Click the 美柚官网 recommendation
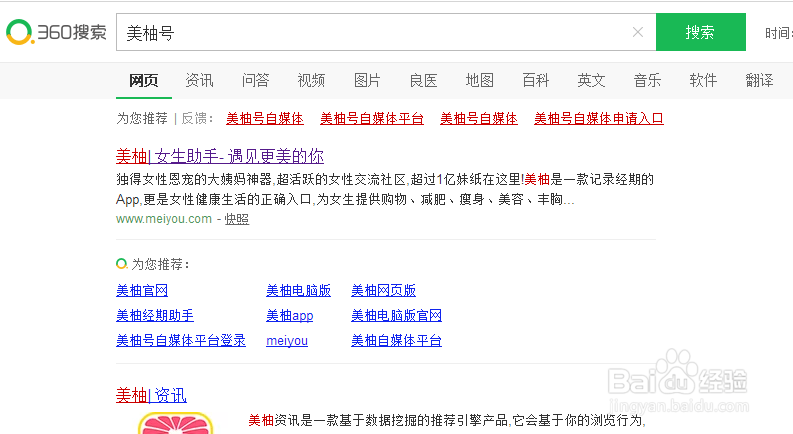Screen dimensions: 793x434 coord(142,290)
